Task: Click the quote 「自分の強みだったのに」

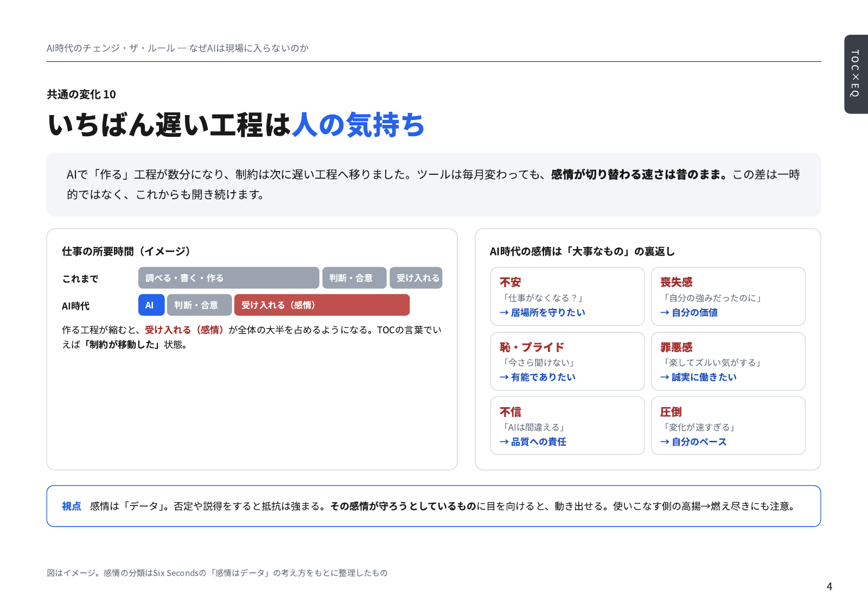Action: point(713,298)
